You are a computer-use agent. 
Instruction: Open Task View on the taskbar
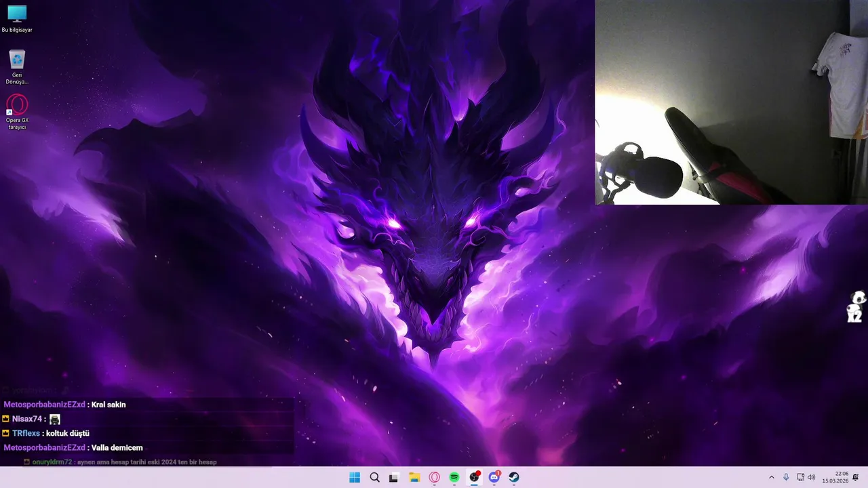394,477
